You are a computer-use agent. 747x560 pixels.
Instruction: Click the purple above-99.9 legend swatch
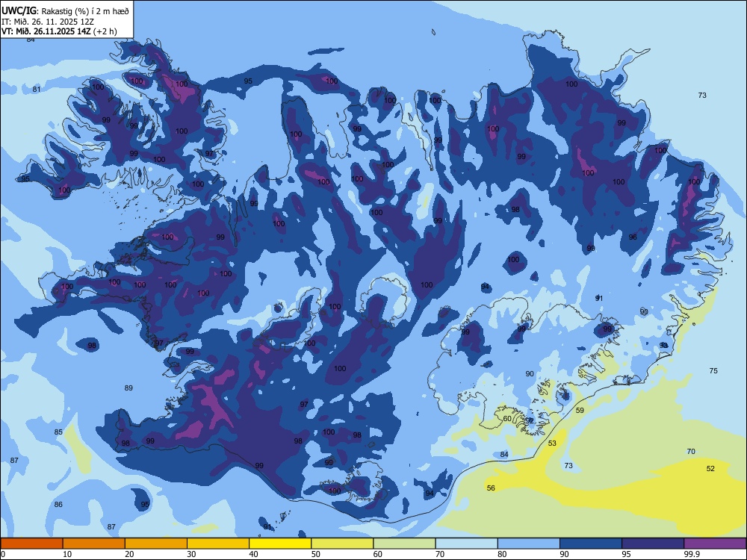tap(715, 544)
